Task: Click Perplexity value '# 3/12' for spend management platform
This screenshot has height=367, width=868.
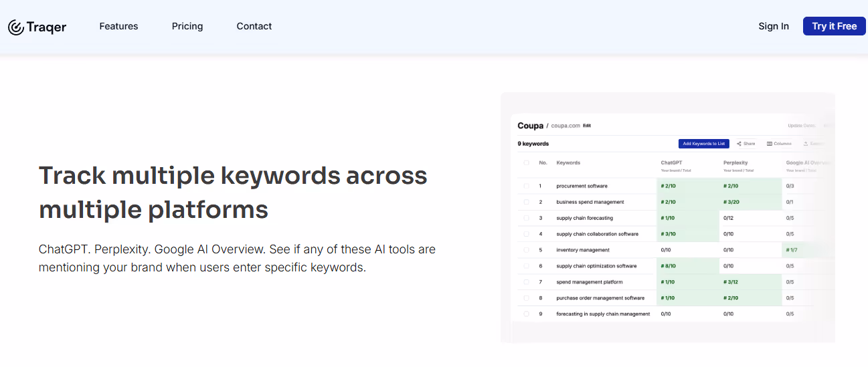Action: pyautogui.click(x=731, y=282)
